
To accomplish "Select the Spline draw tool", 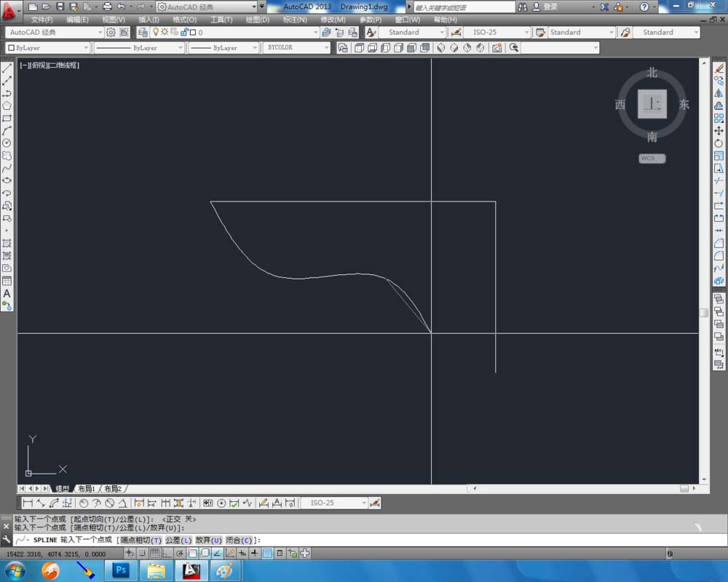I will 7,169.
